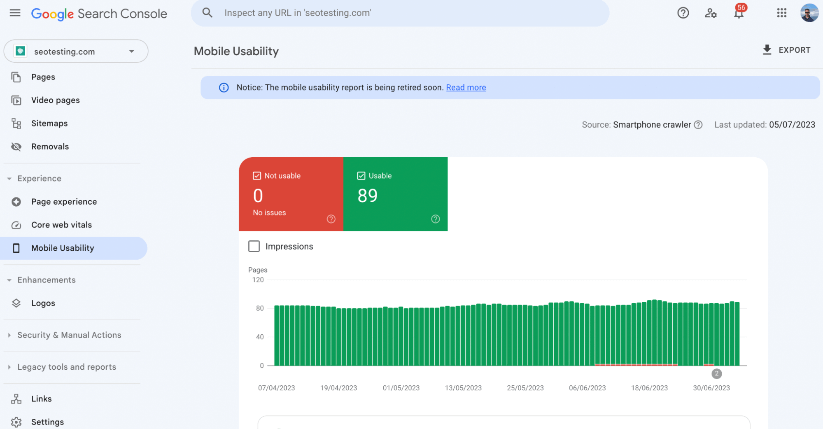Click help icon in Usable card
This screenshot has width=823, height=429.
click(x=435, y=218)
